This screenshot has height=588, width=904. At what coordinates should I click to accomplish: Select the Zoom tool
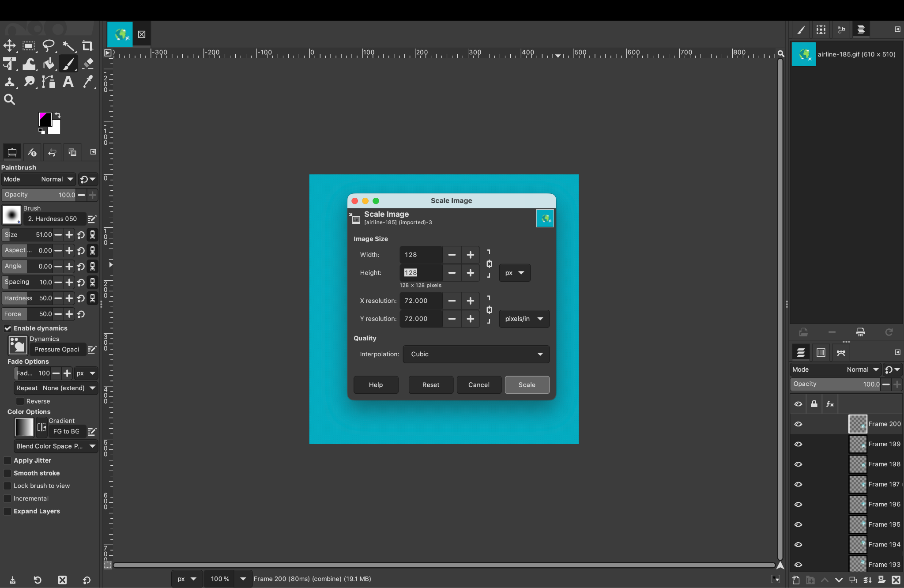(x=9, y=99)
